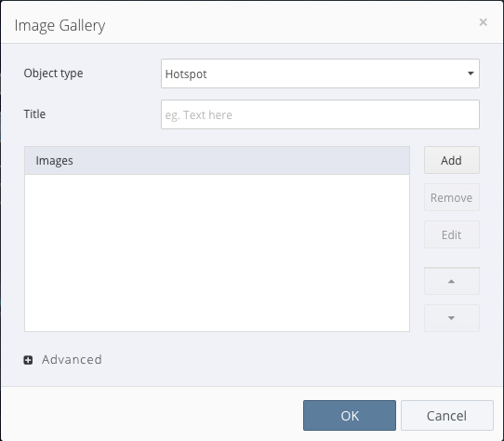Click the Object type label
The image size is (504, 441).
(x=53, y=73)
